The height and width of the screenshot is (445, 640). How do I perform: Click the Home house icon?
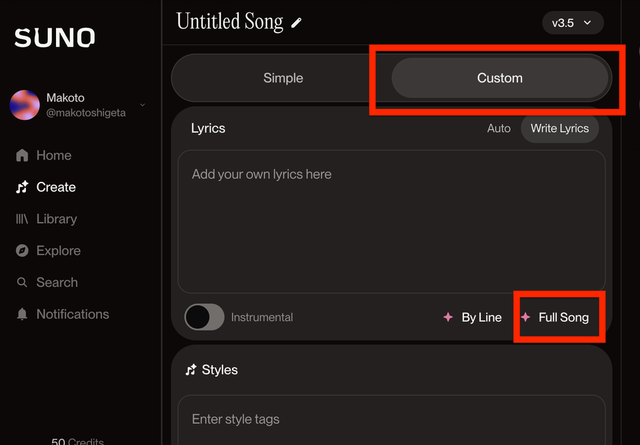click(x=22, y=155)
